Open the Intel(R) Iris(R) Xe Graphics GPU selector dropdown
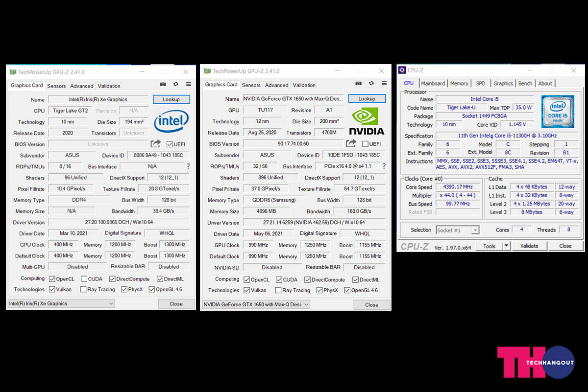 point(61,304)
